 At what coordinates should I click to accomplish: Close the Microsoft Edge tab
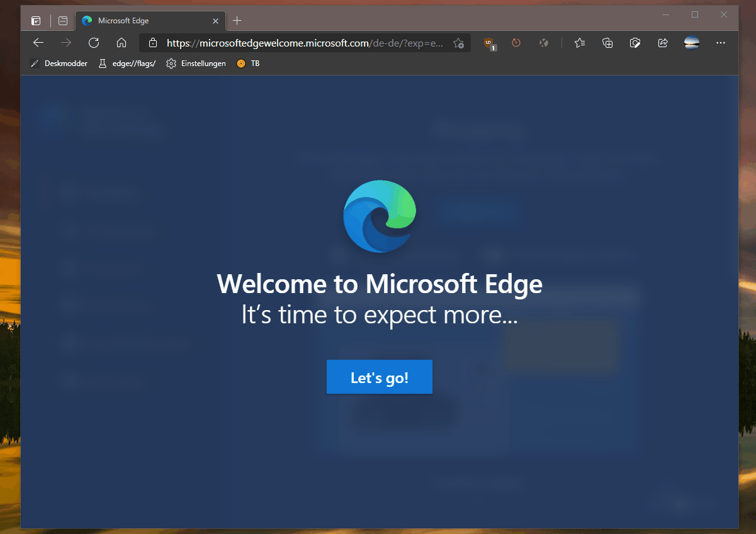coord(215,21)
